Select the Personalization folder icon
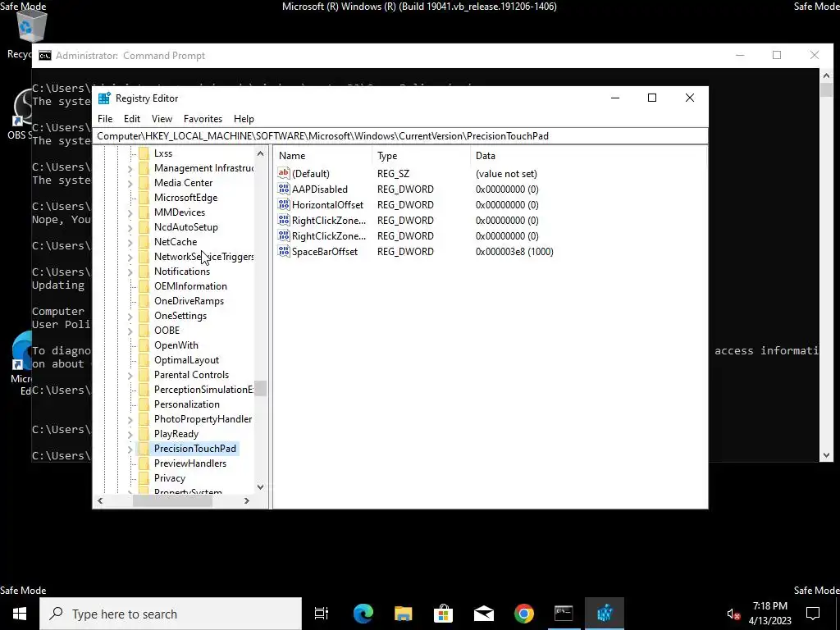The height and width of the screenshot is (630, 840). 144,404
